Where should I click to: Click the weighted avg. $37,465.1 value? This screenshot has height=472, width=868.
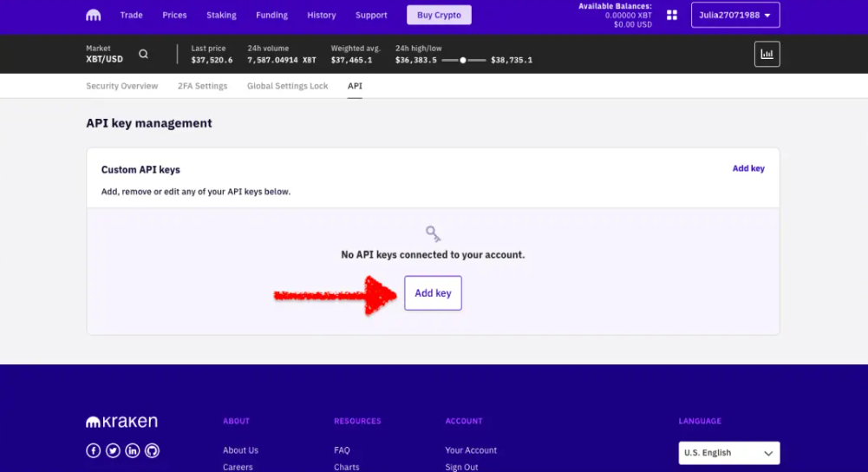click(x=351, y=60)
